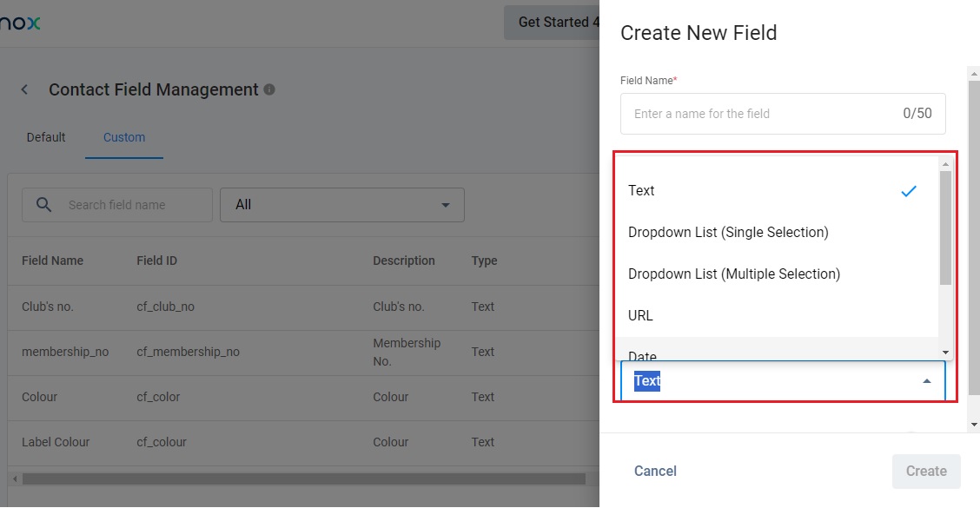Click the Create button
Image resolution: width=980 pixels, height=508 pixels.
(926, 472)
